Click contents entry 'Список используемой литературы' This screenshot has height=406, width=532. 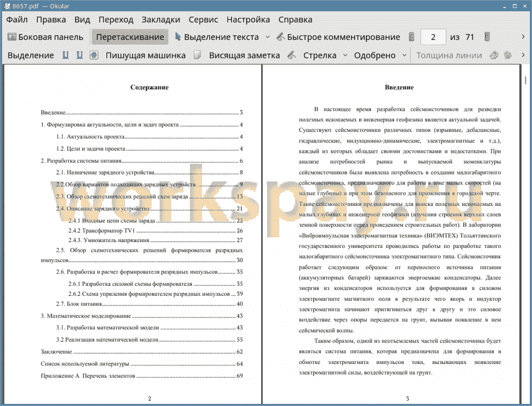pyautogui.click(x=142, y=363)
